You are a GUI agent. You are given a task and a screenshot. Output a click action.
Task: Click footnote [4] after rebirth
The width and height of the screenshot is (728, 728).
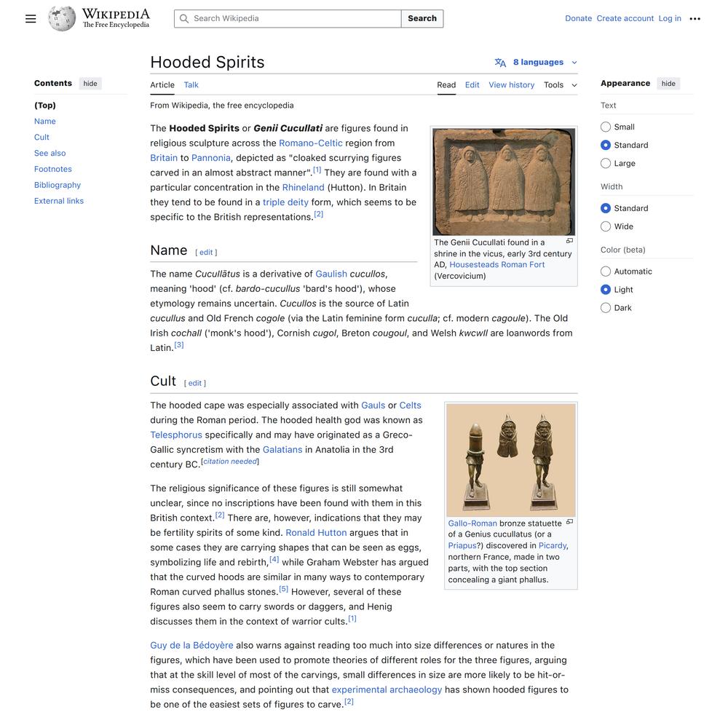point(274,559)
